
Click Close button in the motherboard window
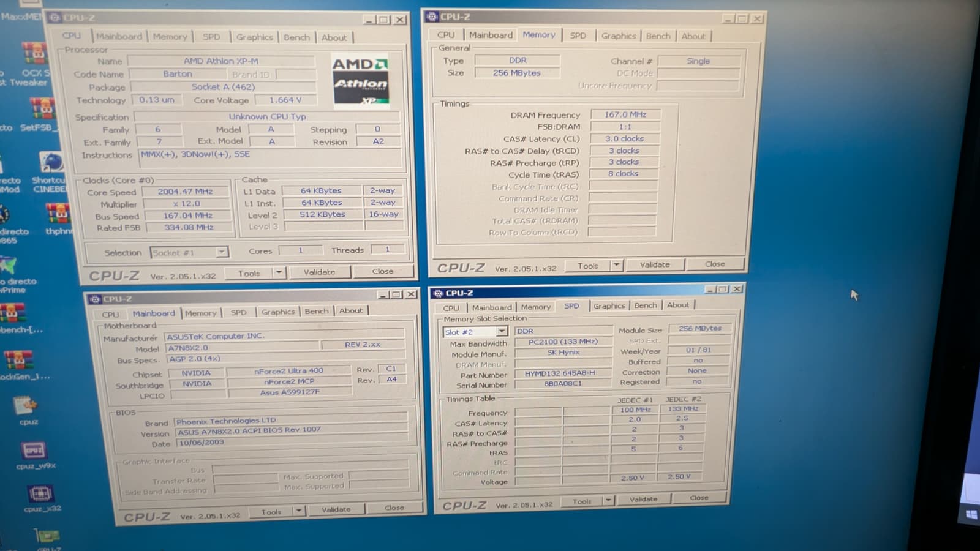[394, 508]
